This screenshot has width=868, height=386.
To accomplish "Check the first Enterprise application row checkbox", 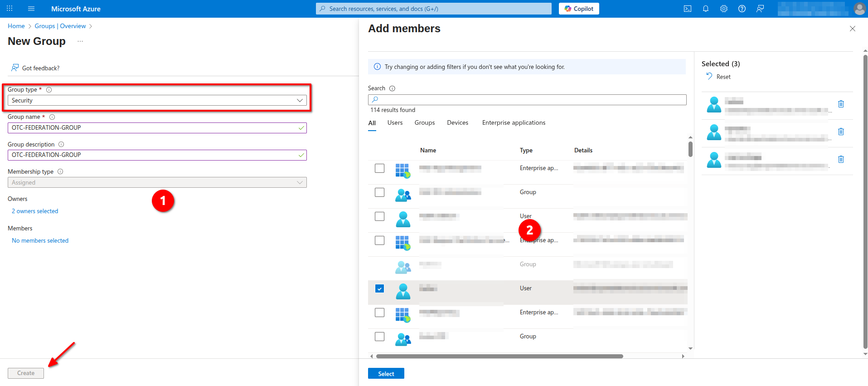I will point(379,168).
